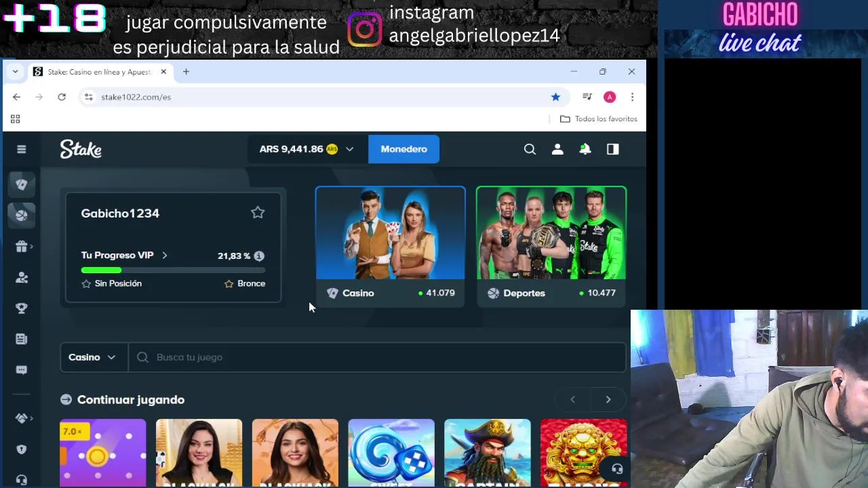Click the Bronce VIP tier label
This screenshot has height=488, width=868.
(251, 283)
